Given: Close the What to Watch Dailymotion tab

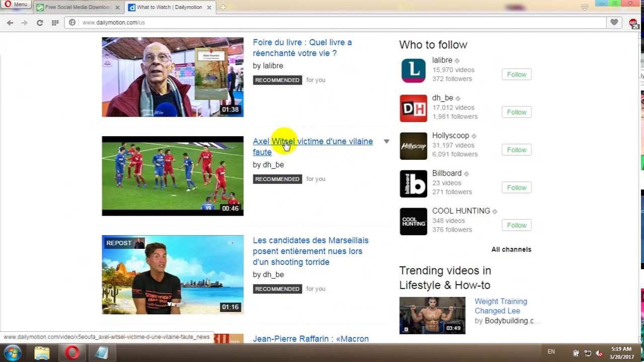Looking at the screenshot, I should [209, 8].
